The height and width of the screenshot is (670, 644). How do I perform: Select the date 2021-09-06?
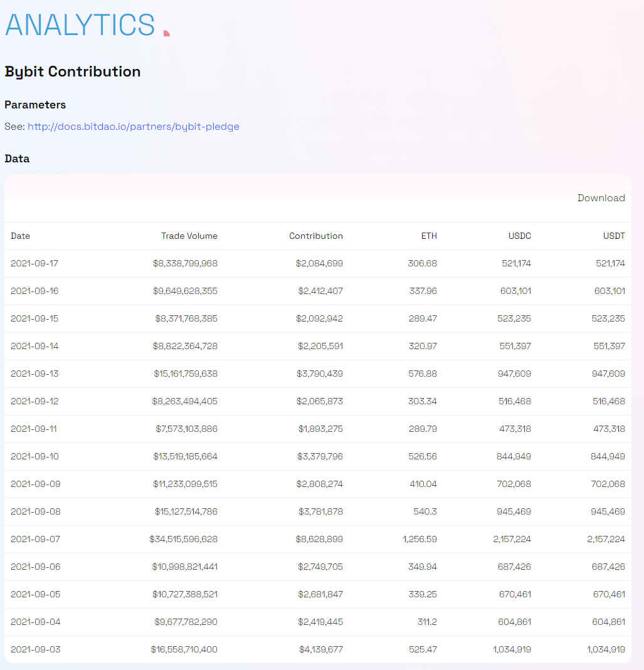pyautogui.click(x=36, y=567)
